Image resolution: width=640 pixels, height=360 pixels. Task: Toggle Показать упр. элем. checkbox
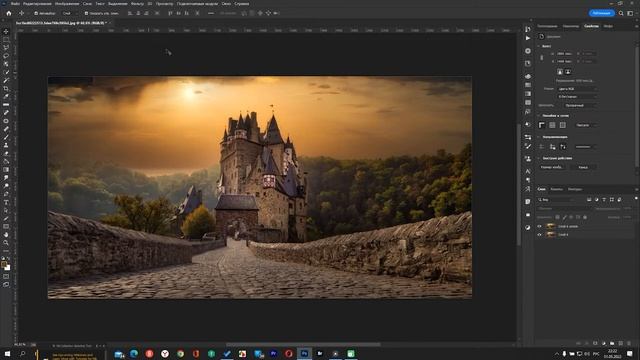click(86, 13)
